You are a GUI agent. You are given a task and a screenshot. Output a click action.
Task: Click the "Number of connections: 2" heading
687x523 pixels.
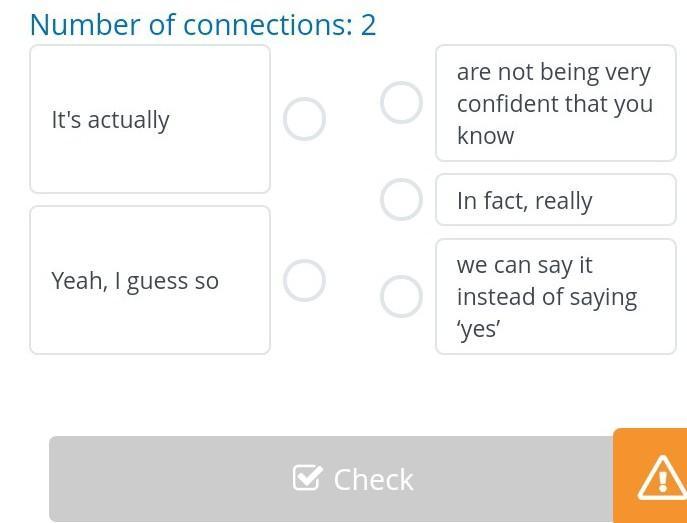click(x=203, y=24)
